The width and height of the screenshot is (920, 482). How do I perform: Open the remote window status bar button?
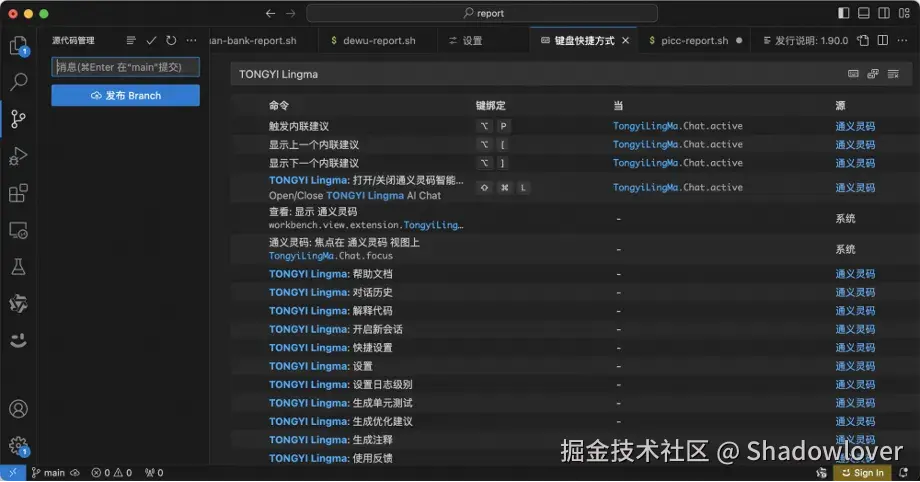coord(13,473)
